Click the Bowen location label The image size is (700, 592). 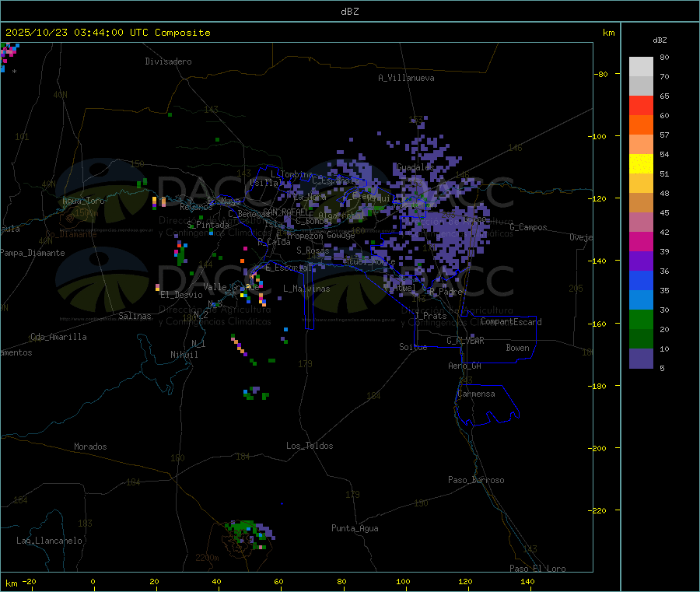point(517,348)
